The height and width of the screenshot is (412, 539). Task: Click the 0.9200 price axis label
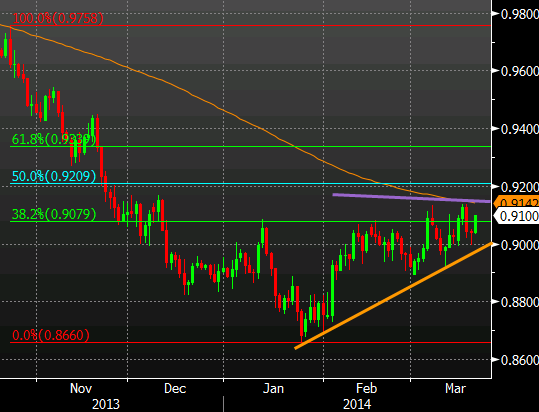coord(519,187)
